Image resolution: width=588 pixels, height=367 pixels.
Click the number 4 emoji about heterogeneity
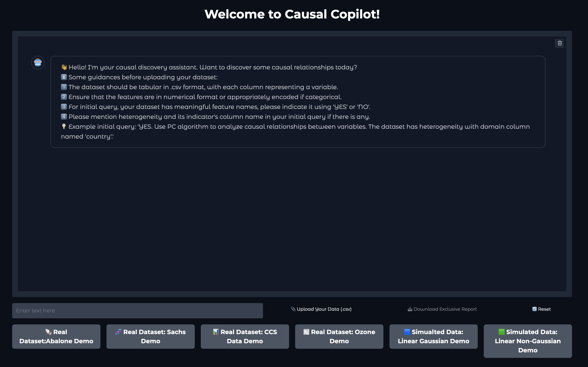click(x=64, y=117)
